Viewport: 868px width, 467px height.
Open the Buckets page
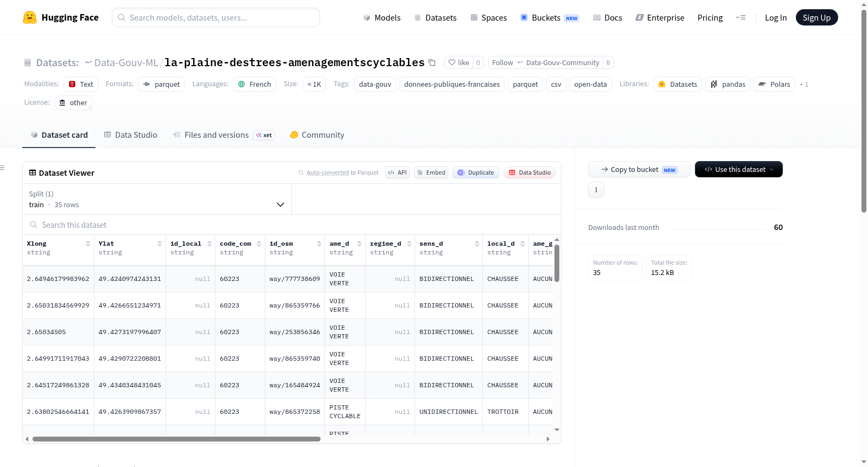pos(550,17)
